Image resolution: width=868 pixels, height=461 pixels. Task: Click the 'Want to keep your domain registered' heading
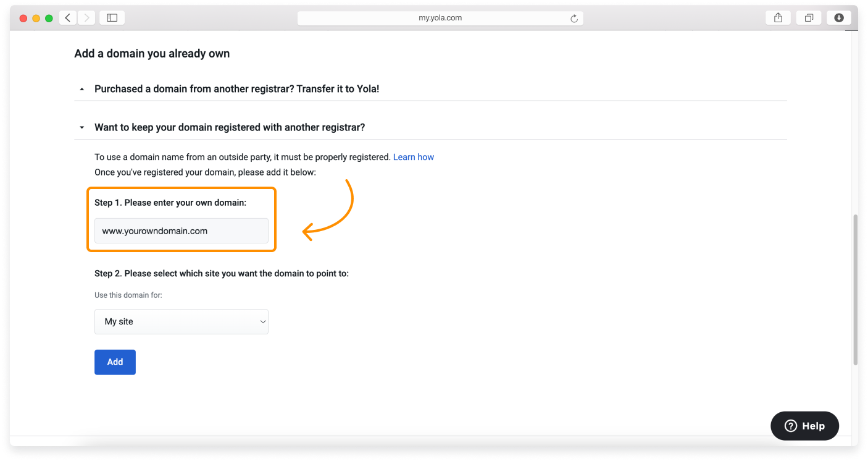pos(230,127)
